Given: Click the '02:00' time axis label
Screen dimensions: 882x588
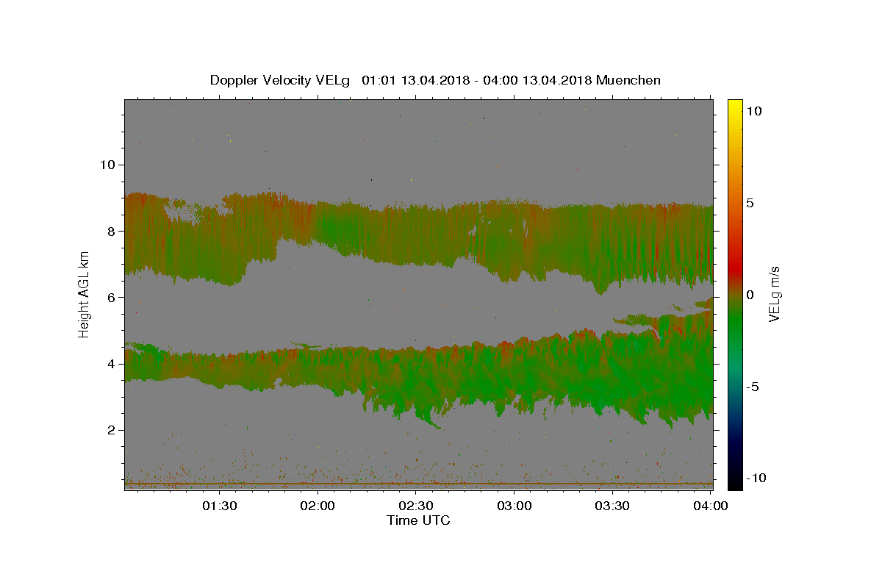Looking at the screenshot, I should (x=318, y=506).
